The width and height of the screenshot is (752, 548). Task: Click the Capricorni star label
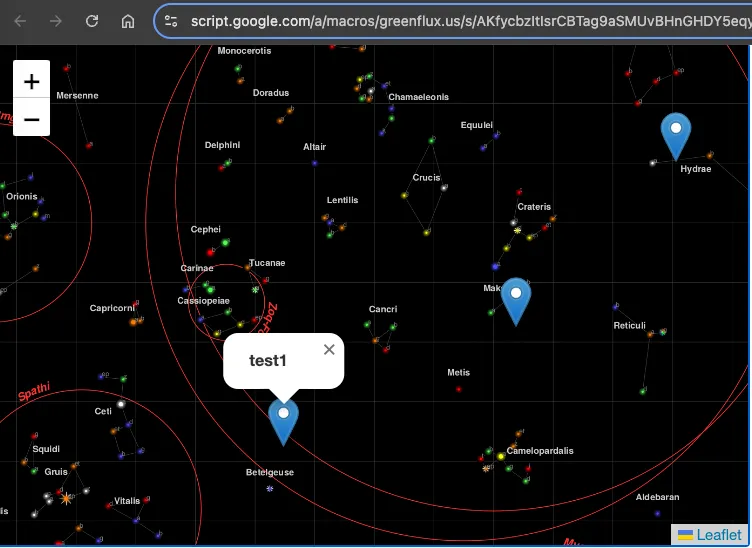pyautogui.click(x=112, y=308)
